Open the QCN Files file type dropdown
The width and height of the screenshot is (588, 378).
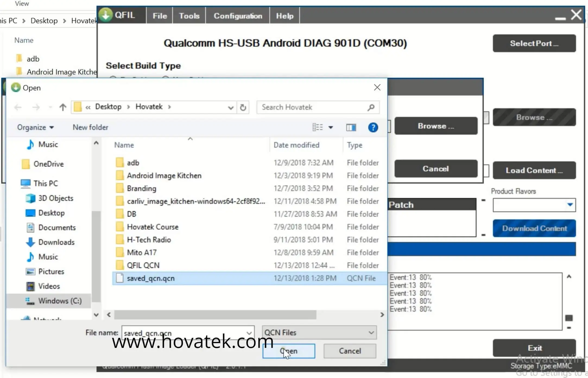[x=371, y=332]
